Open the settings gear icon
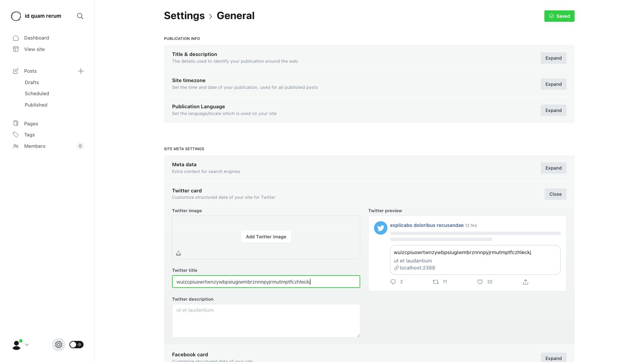The height and width of the screenshot is (362, 644). [59, 345]
